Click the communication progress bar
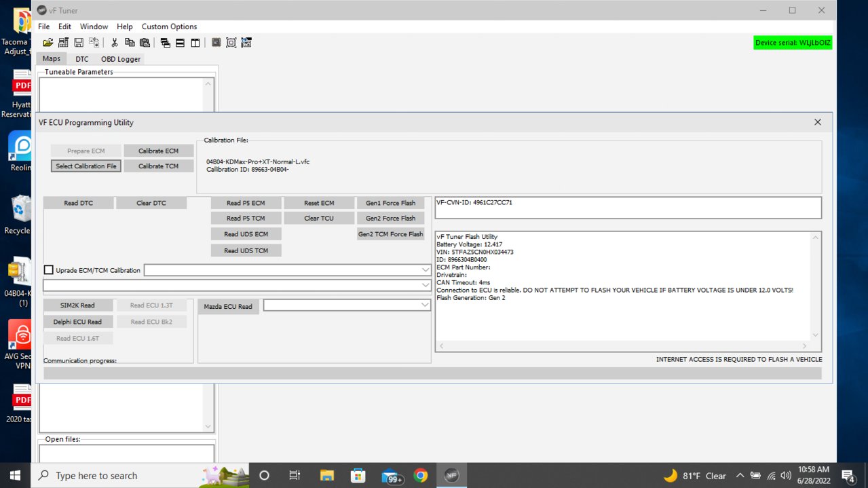Image resolution: width=868 pixels, height=488 pixels. pos(432,373)
